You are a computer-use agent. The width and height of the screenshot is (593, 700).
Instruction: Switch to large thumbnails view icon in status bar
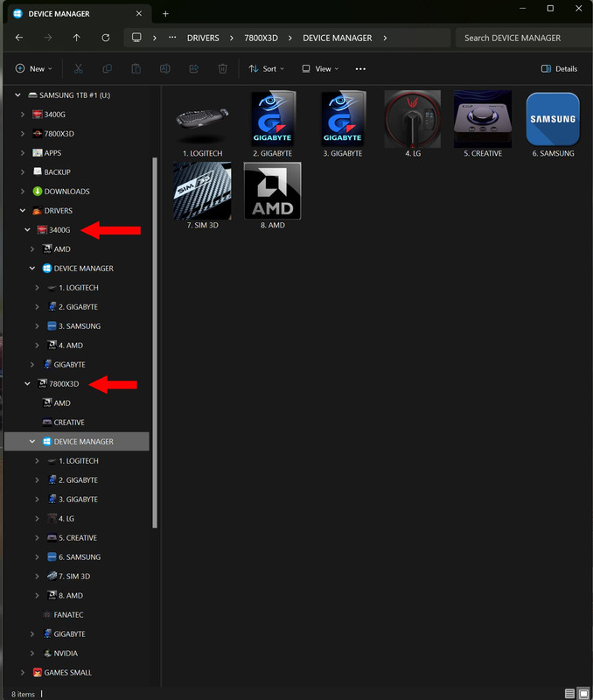[583, 694]
